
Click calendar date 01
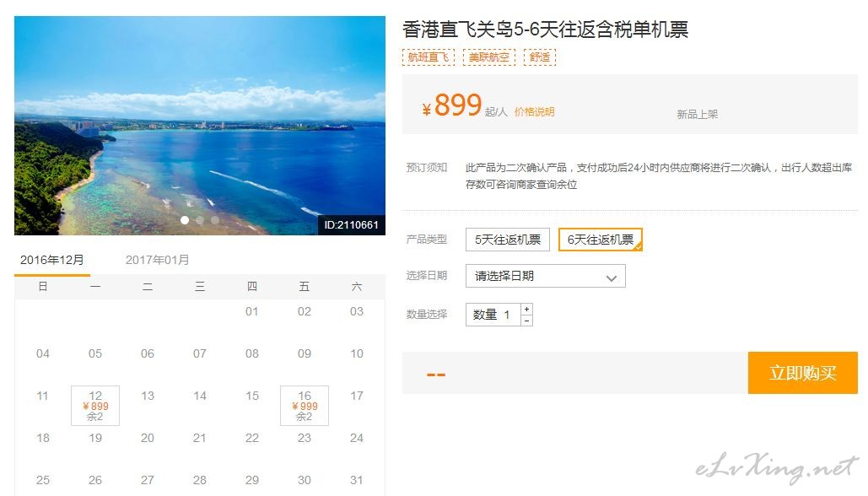(252, 311)
